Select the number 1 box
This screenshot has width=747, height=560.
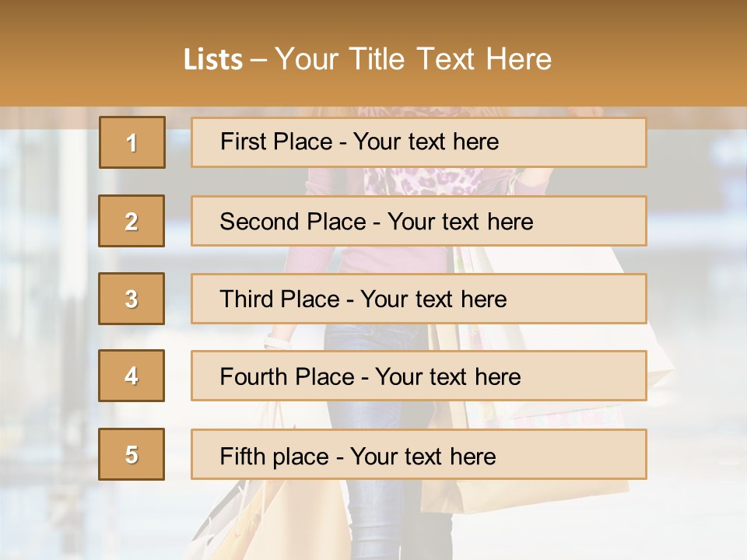tap(132, 142)
